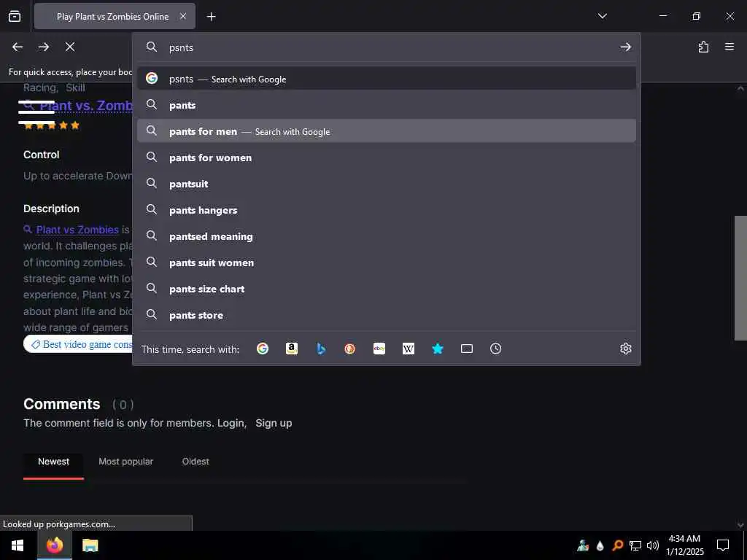Choose the pants size chart suggestion
747x560 pixels.
click(x=387, y=289)
